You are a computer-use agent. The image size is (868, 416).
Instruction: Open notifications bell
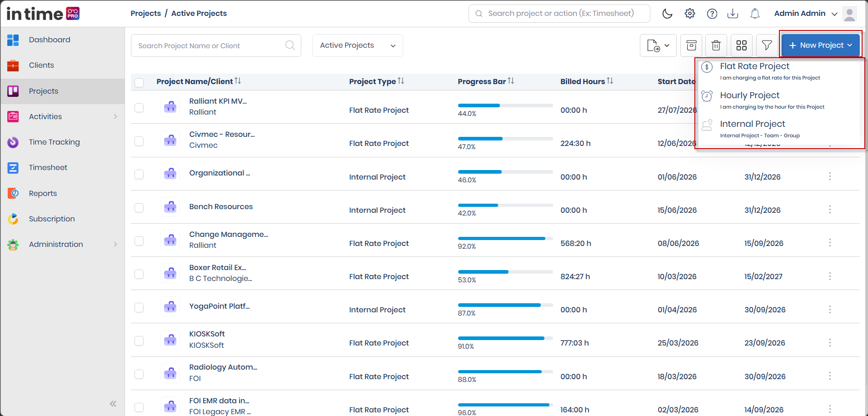(755, 14)
